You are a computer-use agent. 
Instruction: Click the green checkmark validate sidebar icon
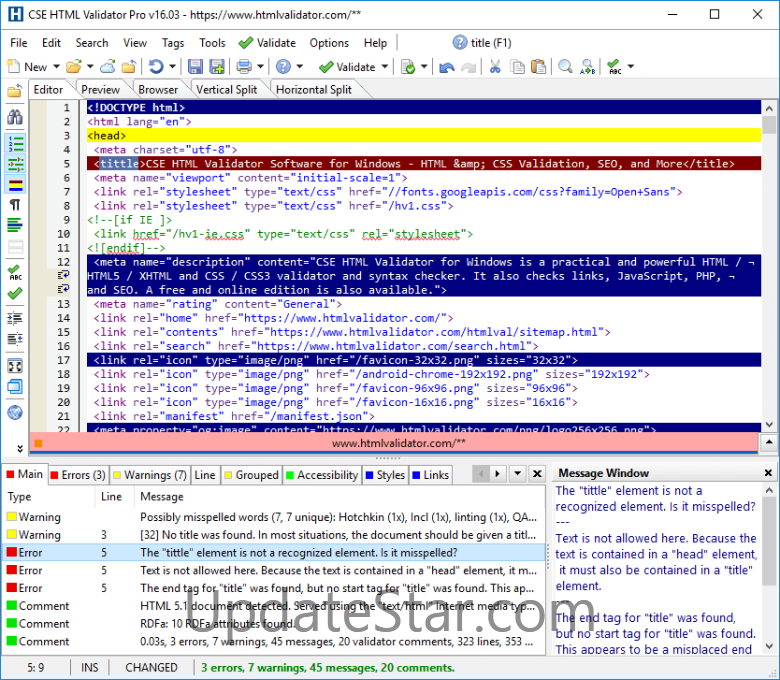point(15,293)
